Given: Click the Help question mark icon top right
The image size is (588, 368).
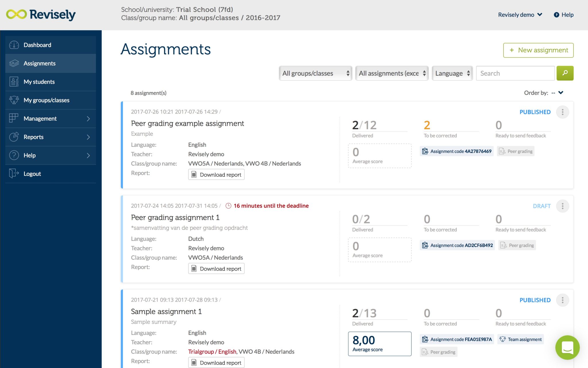Looking at the screenshot, I should coord(556,15).
